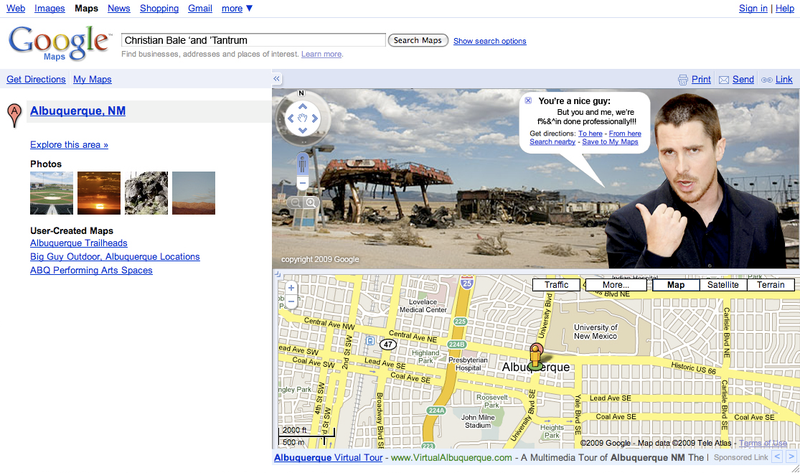The width and height of the screenshot is (800, 473).
Task: Click the minus button below street view pegman
Action: 303,183
